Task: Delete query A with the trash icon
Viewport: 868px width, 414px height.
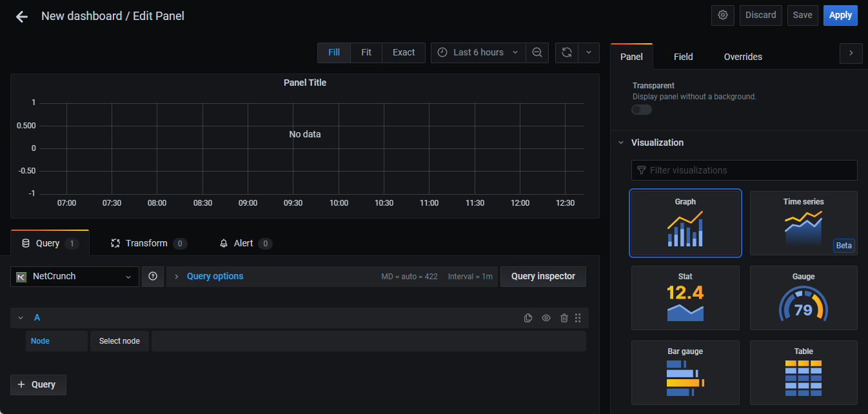Action: pos(564,318)
